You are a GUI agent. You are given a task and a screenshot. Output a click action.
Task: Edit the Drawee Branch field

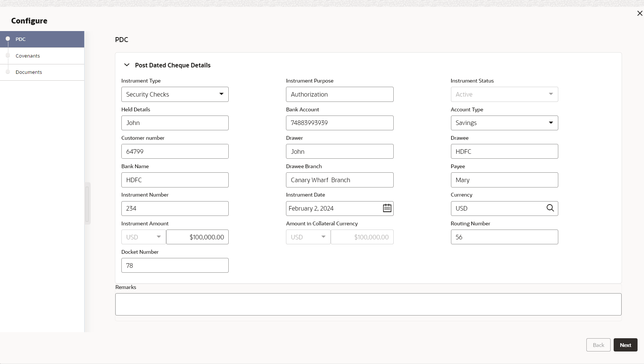[340, 180]
